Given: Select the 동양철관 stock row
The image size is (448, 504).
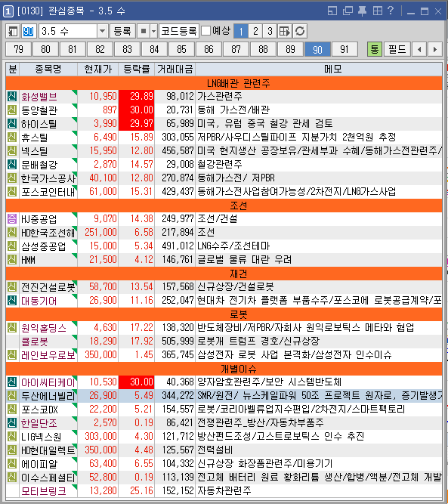Looking at the screenshot, I should click(x=224, y=110).
